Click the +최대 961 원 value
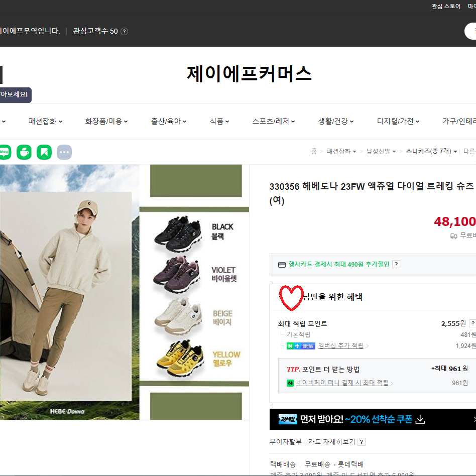Screen dimensions: 476x476 point(449,369)
